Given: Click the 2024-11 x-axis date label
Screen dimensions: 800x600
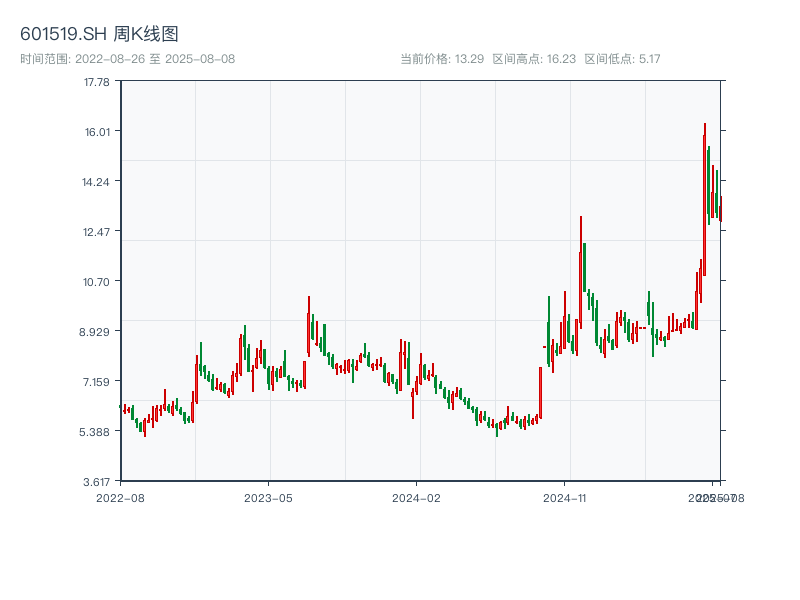Looking at the screenshot, I should click(x=564, y=497).
